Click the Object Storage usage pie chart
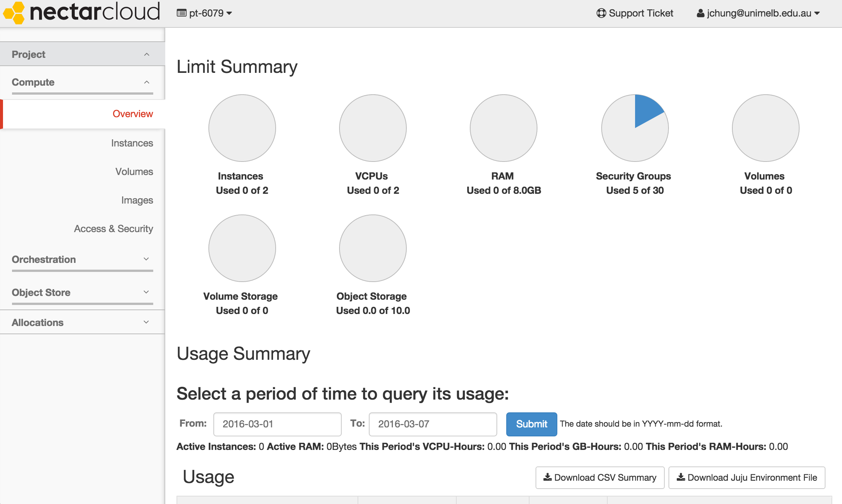 373,248
